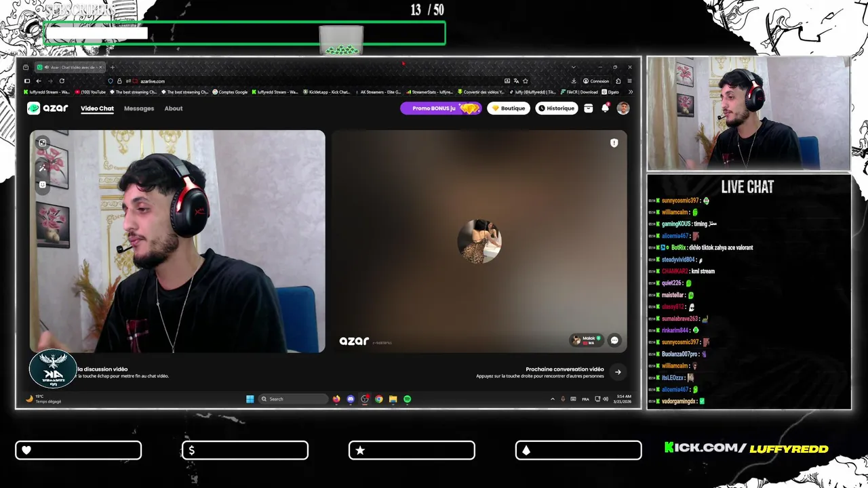Open the Kicklet.app bookmark
The height and width of the screenshot is (488, 868).
[x=326, y=91]
